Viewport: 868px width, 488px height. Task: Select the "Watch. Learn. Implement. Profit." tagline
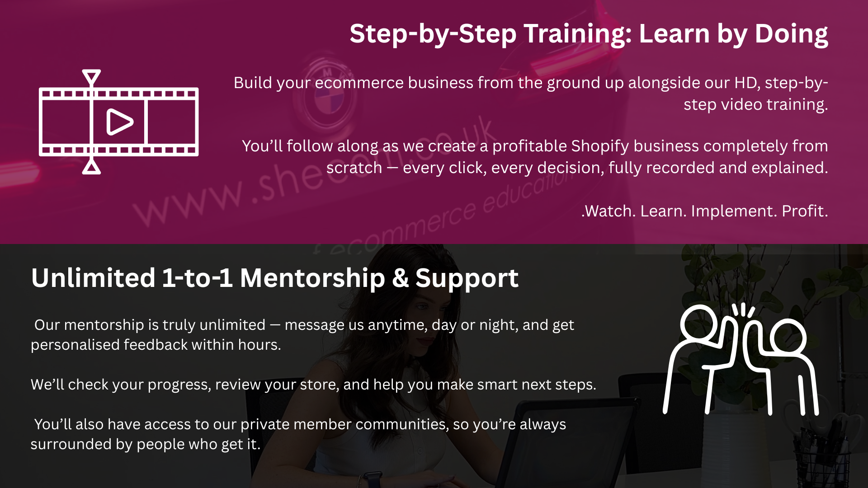(x=704, y=211)
